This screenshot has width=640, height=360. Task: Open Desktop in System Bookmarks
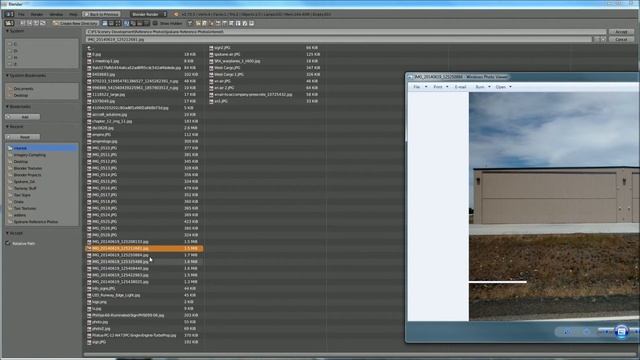click(20, 95)
